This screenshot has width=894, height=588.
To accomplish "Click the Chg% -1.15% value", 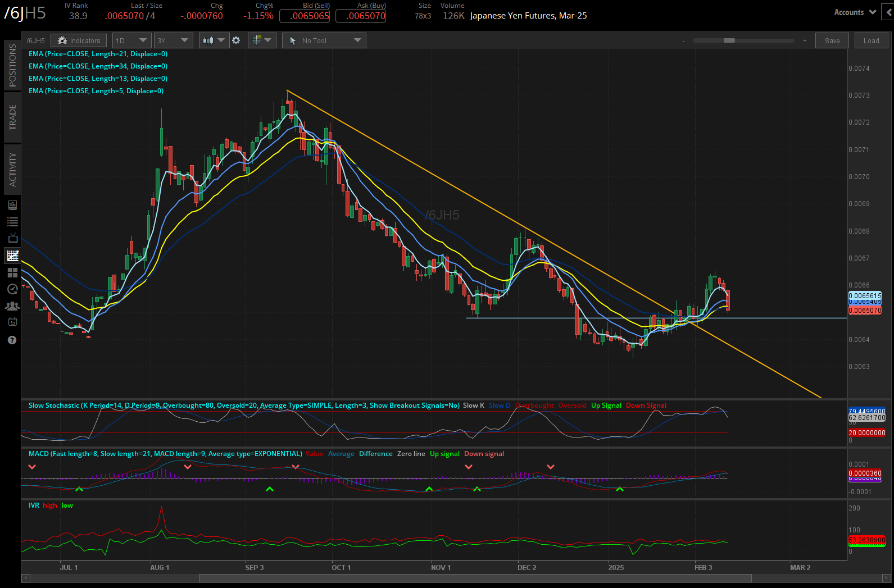I will 258,16.
